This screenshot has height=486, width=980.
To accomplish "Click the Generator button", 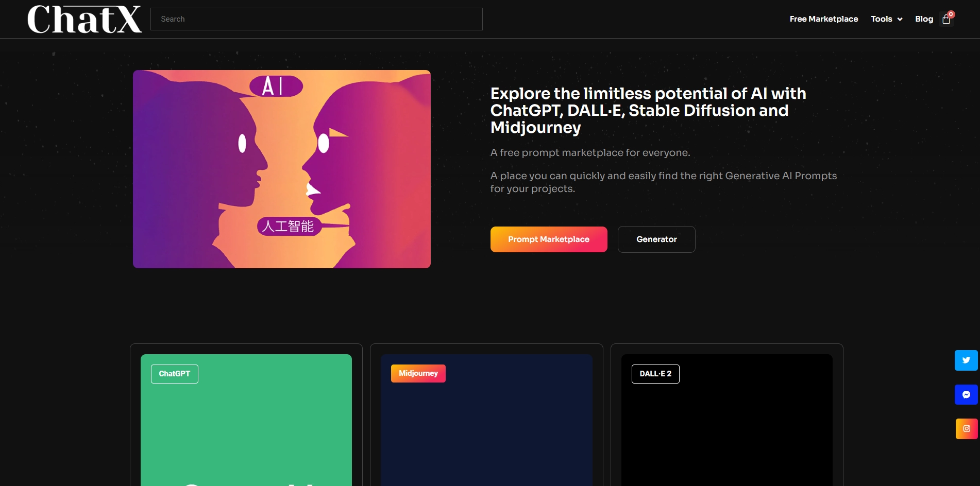I will coord(656,239).
